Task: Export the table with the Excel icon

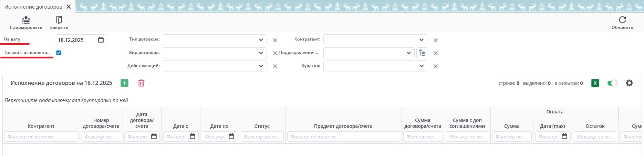Action: (x=595, y=83)
